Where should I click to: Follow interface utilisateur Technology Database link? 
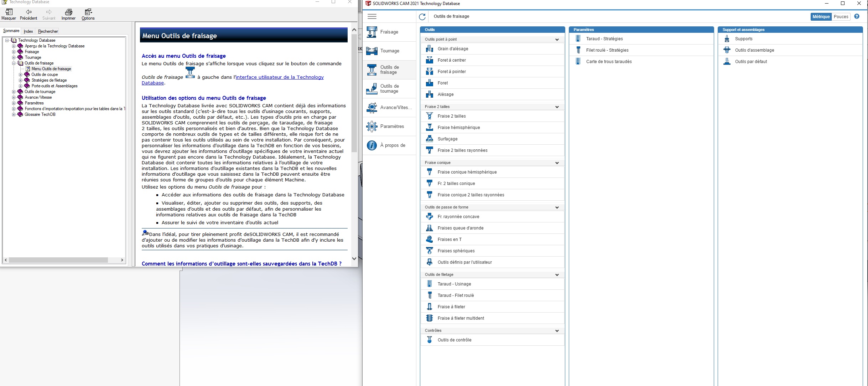pos(280,77)
